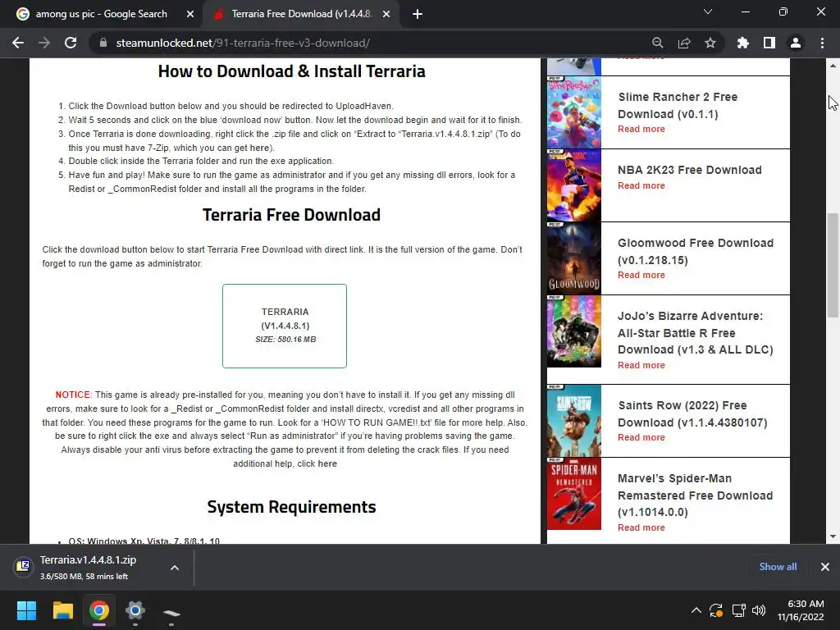840x630 pixels.
Task: Click the 'How to Download & Install Terraria' heading
Action: (x=291, y=71)
